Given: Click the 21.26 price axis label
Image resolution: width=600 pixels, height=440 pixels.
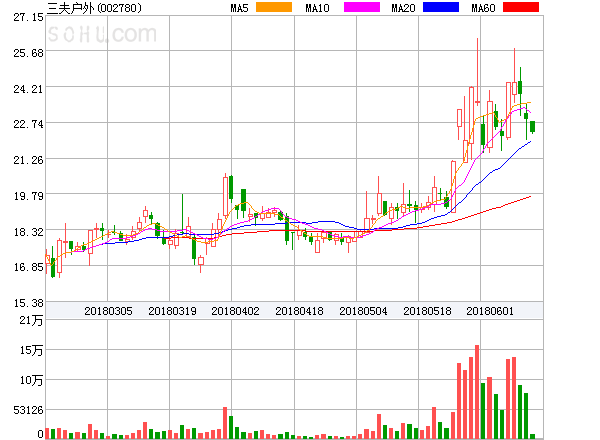Looking at the screenshot, I should 29,160.
